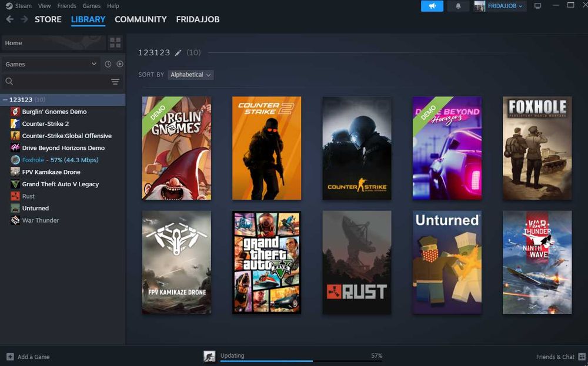Open the FRIDAJJOB profile tab

point(198,19)
